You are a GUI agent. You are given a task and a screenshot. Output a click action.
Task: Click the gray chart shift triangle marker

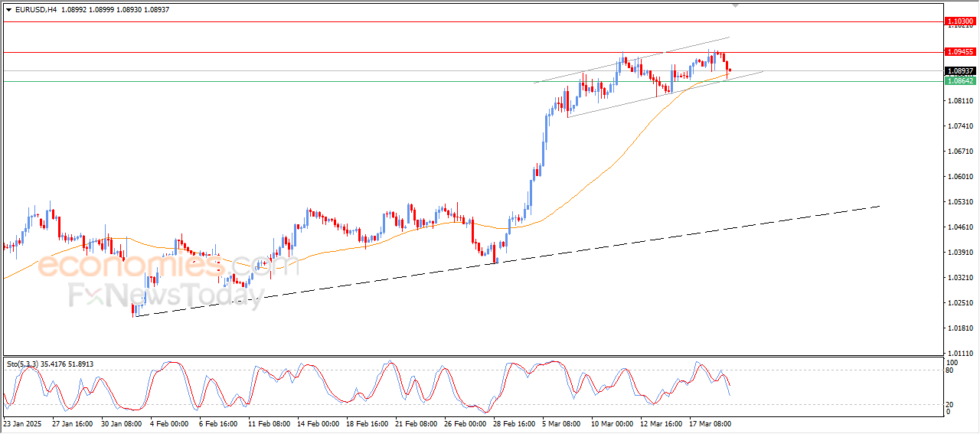737,5
